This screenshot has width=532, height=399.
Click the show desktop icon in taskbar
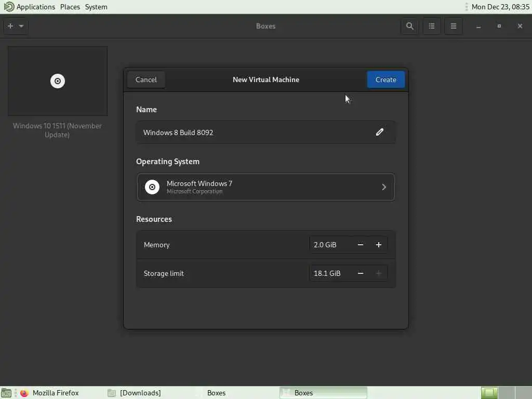point(6,393)
